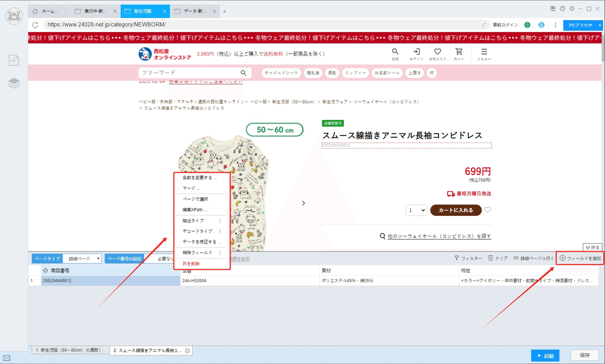Viewport: 605px width, 364px height.
Task: Collapse the data panel with 折る
Action: [x=593, y=247]
